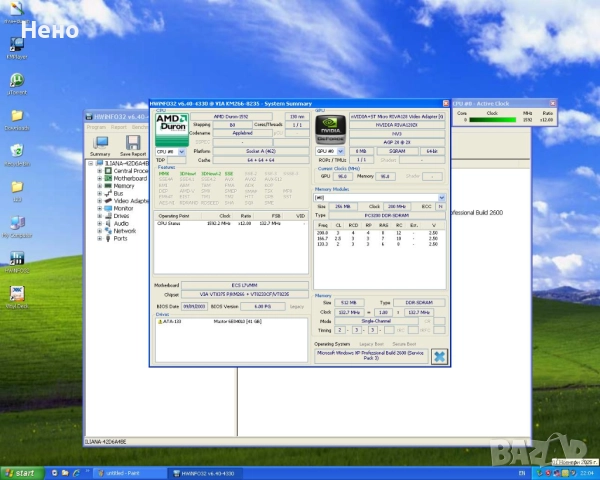The width and height of the screenshot is (600, 480).
Task: Click the ECS L7VMM motherboard field
Action: point(245,285)
